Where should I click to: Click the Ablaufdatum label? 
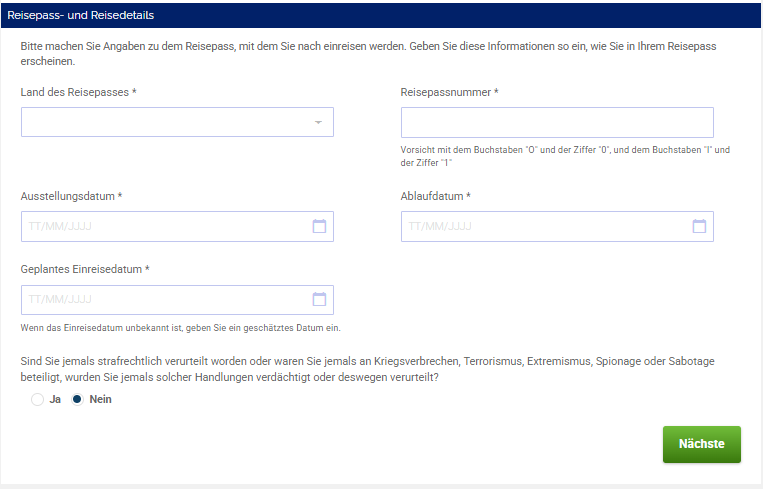(x=436, y=196)
